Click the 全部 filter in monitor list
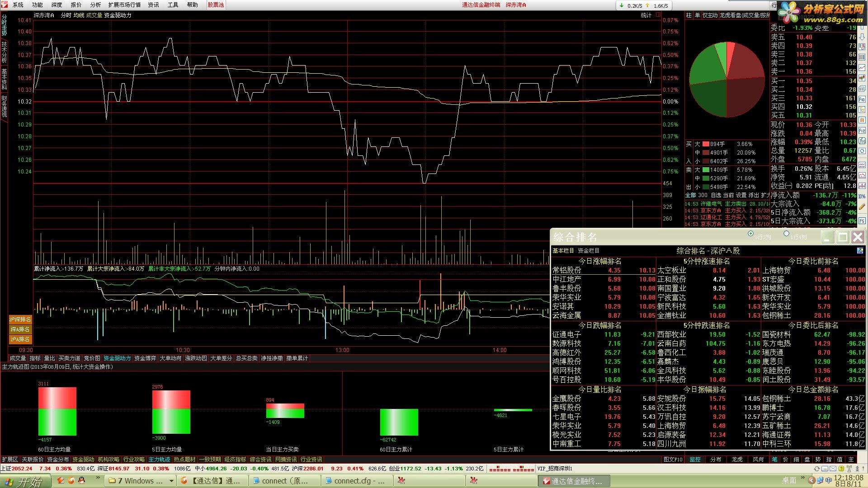Screen dimensions: 868x488 coord(690,195)
